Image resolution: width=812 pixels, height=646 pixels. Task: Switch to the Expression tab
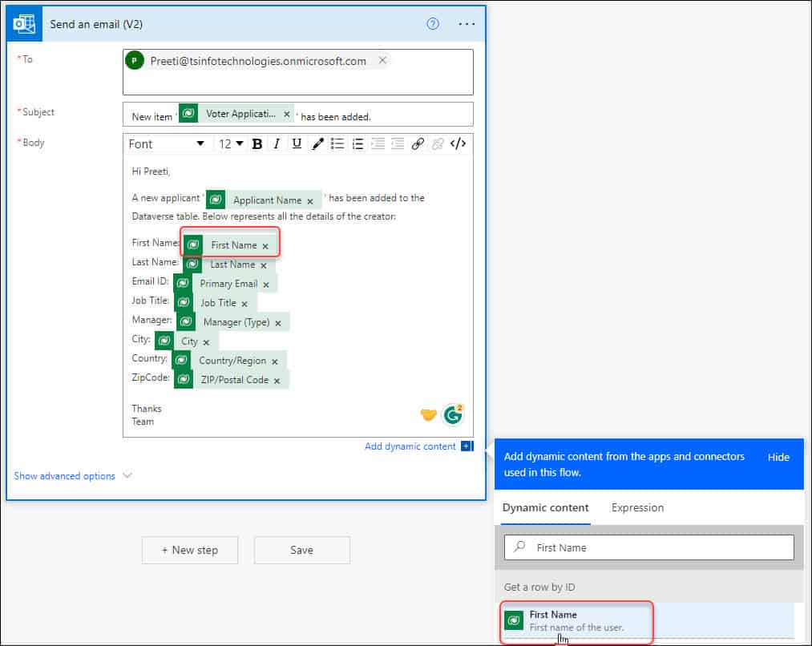[637, 508]
